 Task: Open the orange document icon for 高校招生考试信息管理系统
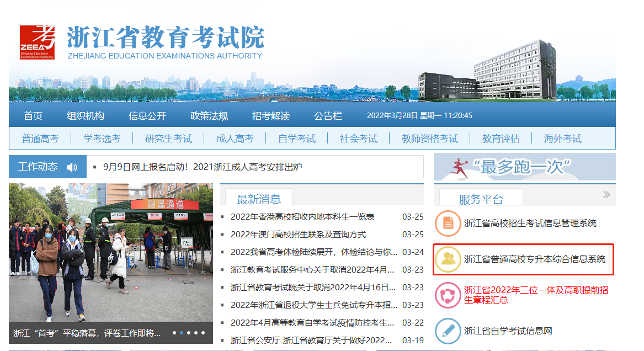pos(448,224)
